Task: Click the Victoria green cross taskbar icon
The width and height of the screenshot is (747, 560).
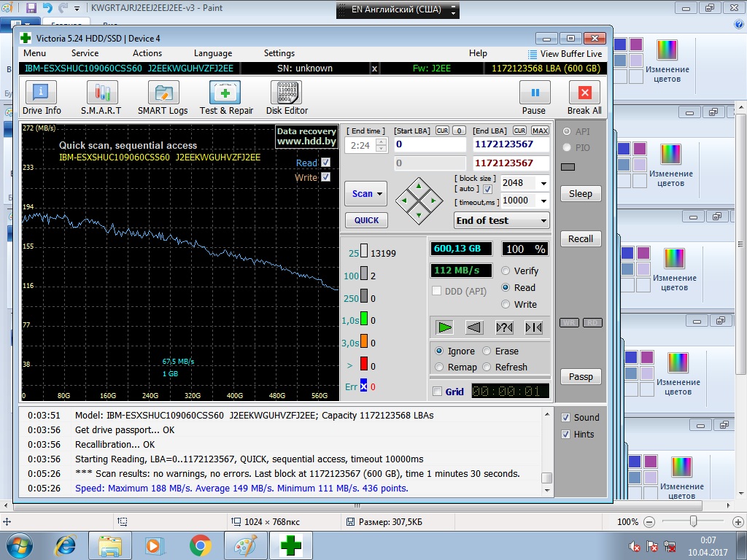Action: point(290,545)
